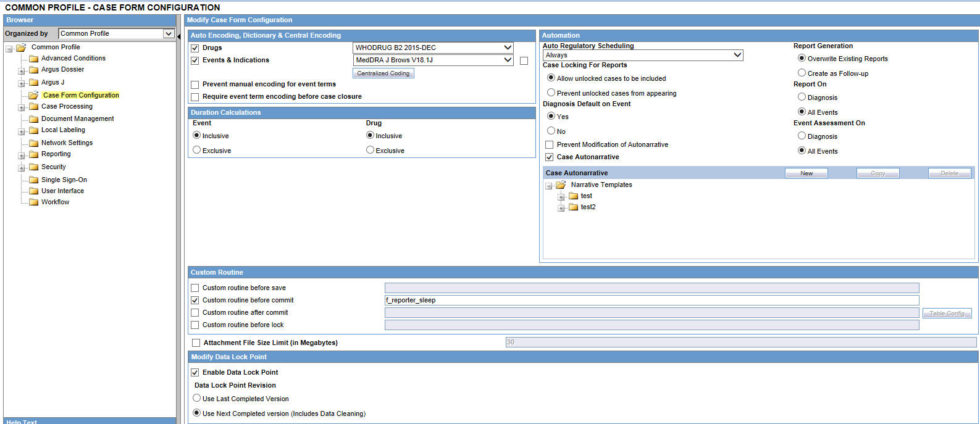Collapse the Narrative Templates tree node
980x424 pixels.
[x=548, y=186]
